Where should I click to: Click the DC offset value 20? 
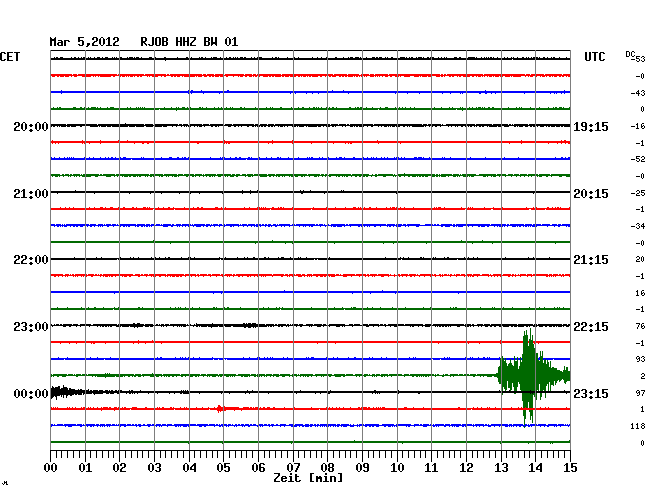pos(640,259)
